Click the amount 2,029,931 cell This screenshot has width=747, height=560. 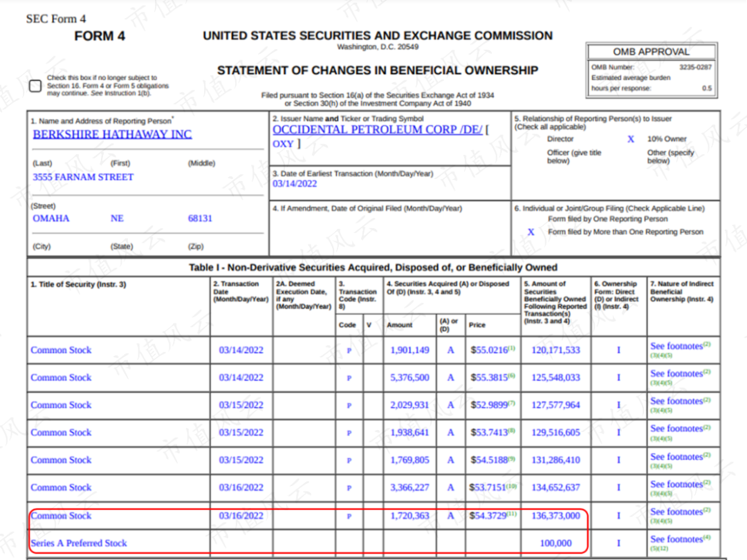tap(409, 405)
